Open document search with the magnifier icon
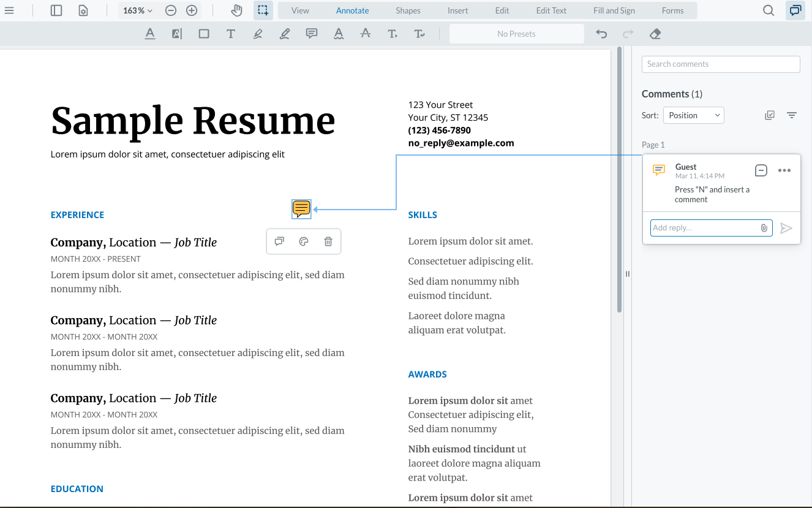 coord(768,10)
